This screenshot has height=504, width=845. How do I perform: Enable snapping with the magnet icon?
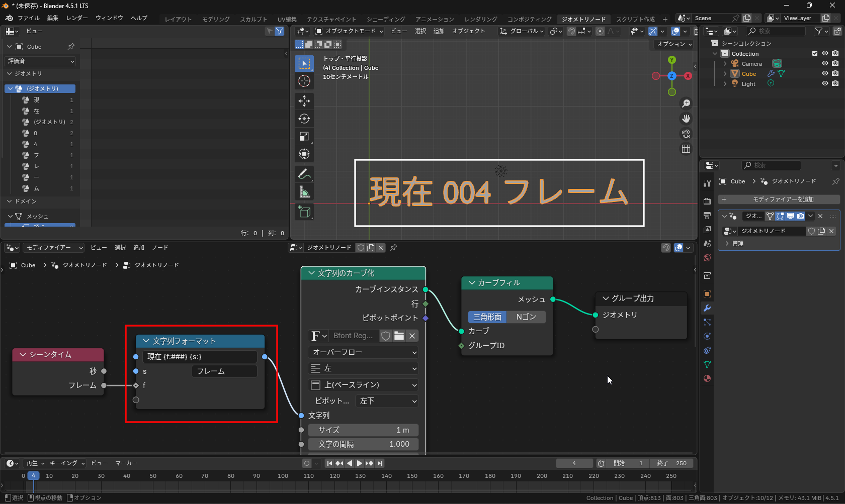point(571,31)
